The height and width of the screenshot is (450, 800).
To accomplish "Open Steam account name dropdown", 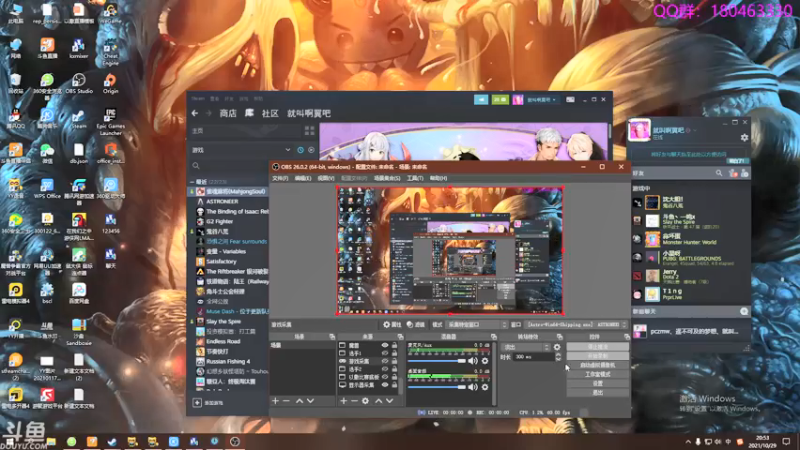I will pos(541,99).
